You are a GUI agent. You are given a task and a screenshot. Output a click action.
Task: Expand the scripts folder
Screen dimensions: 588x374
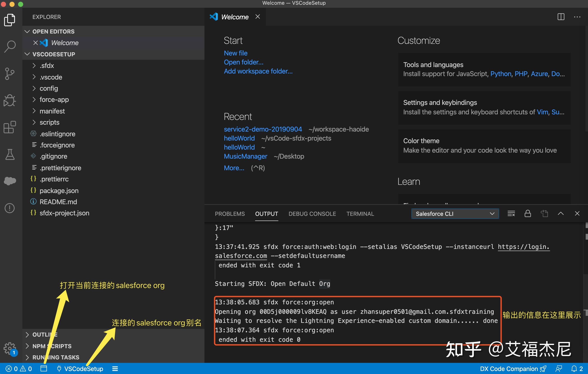(x=113, y=122)
